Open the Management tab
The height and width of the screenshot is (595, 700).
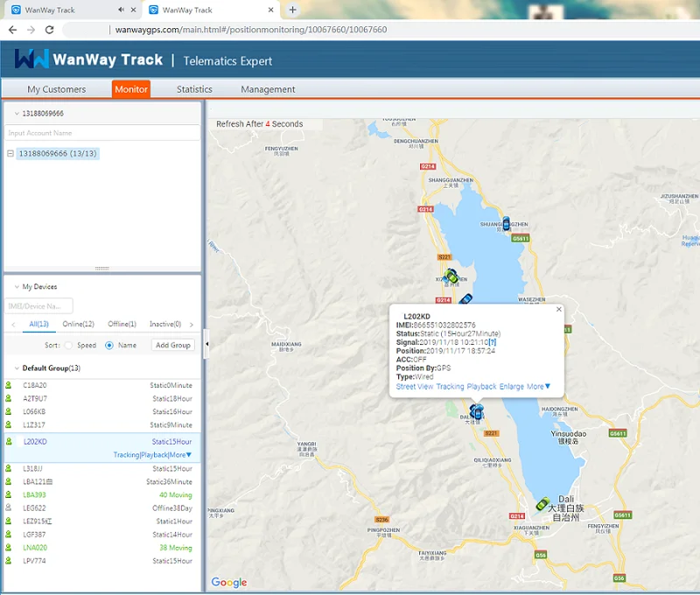[268, 89]
